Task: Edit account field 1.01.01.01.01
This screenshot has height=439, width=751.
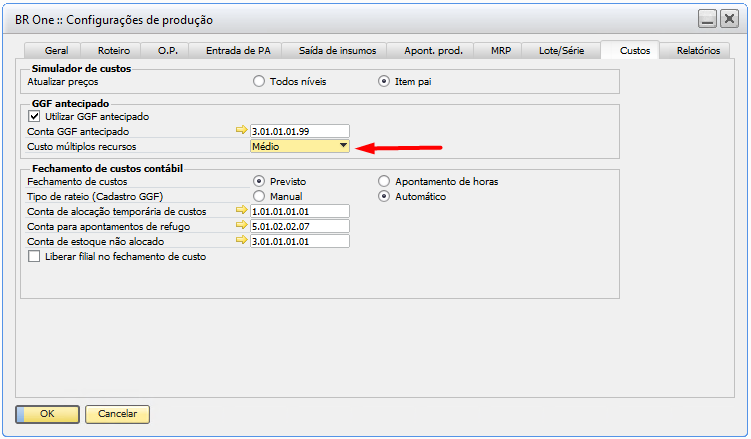Action: 300,211
